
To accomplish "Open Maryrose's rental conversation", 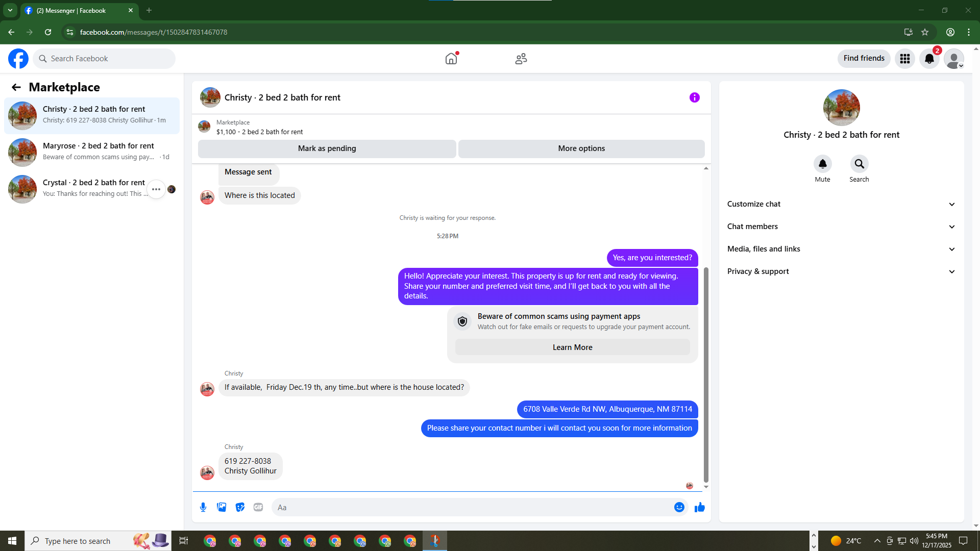I will [x=92, y=152].
